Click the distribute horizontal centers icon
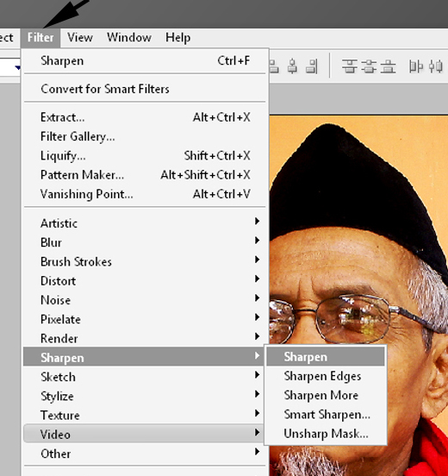Screen dimensions: 448x476 [x=436, y=66]
